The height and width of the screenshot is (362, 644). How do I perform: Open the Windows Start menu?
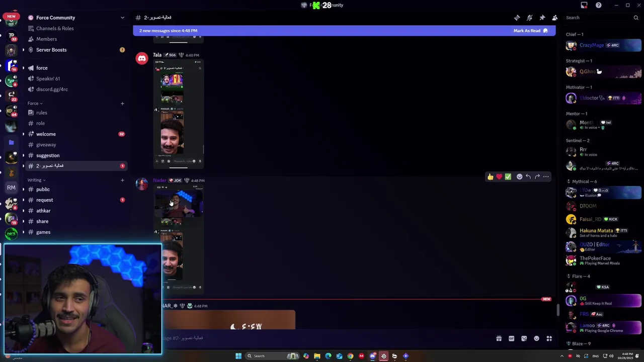pos(238,356)
